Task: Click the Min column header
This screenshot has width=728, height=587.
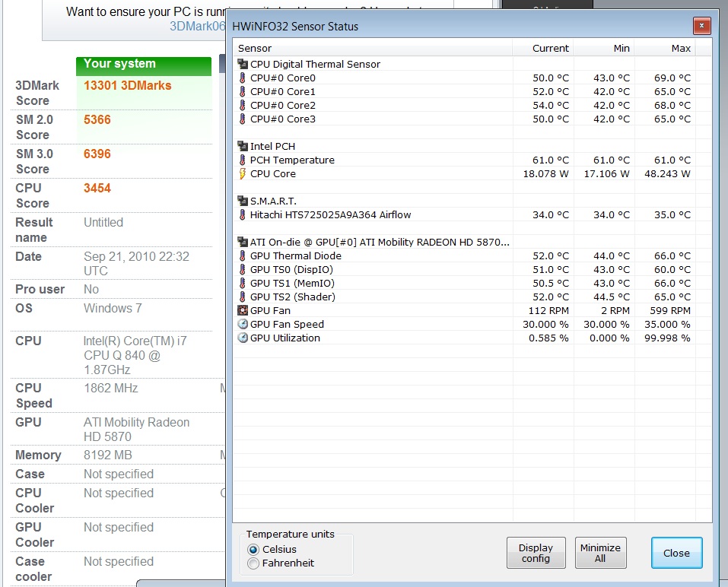Action: 603,48
